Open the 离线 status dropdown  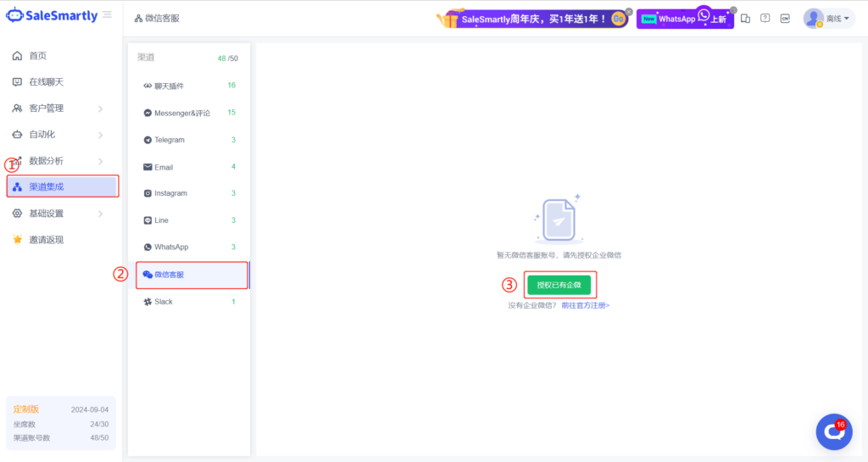837,19
